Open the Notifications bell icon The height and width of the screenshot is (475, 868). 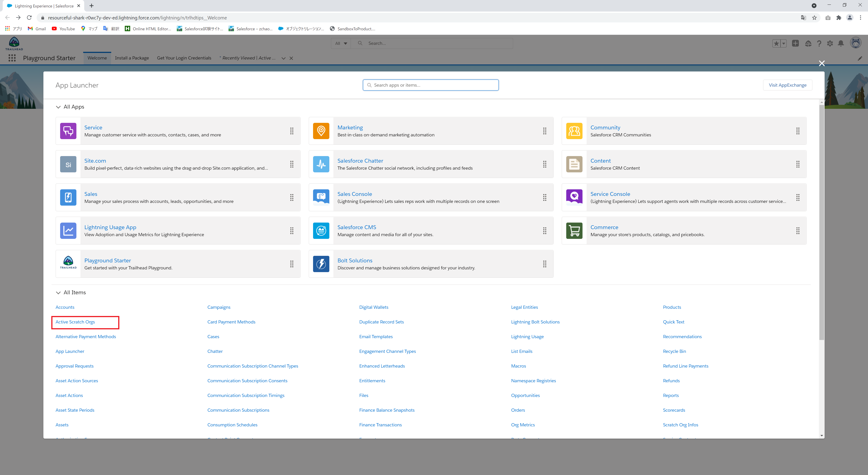coord(841,43)
